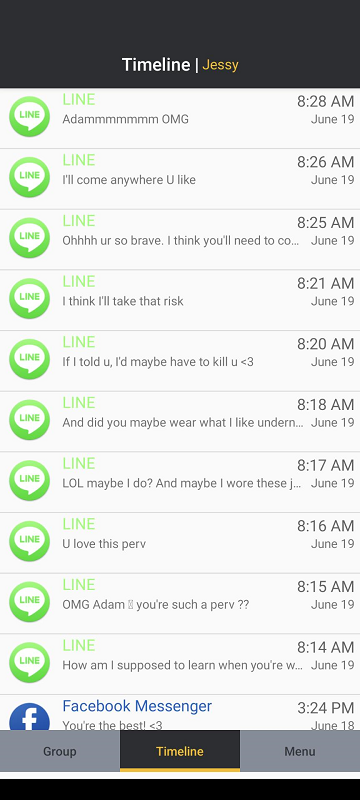Tap the LINE icon next to 'I'll come anywhere U like'
The image size is (360, 800).
(x=30, y=178)
